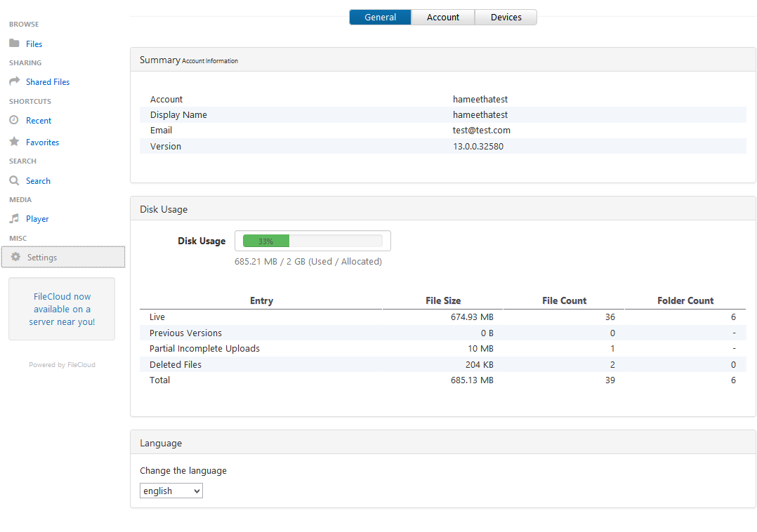Click the Live file count 36

tap(610, 317)
